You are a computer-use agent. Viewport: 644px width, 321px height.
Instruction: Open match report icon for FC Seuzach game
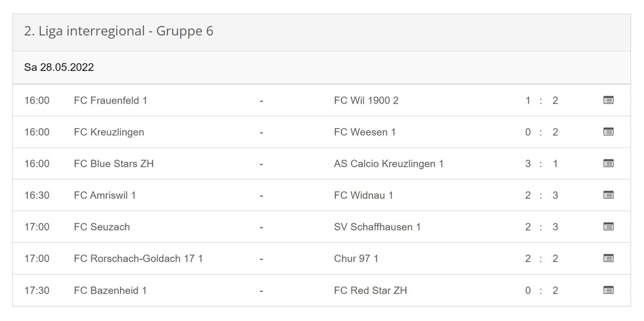coord(608,227)
